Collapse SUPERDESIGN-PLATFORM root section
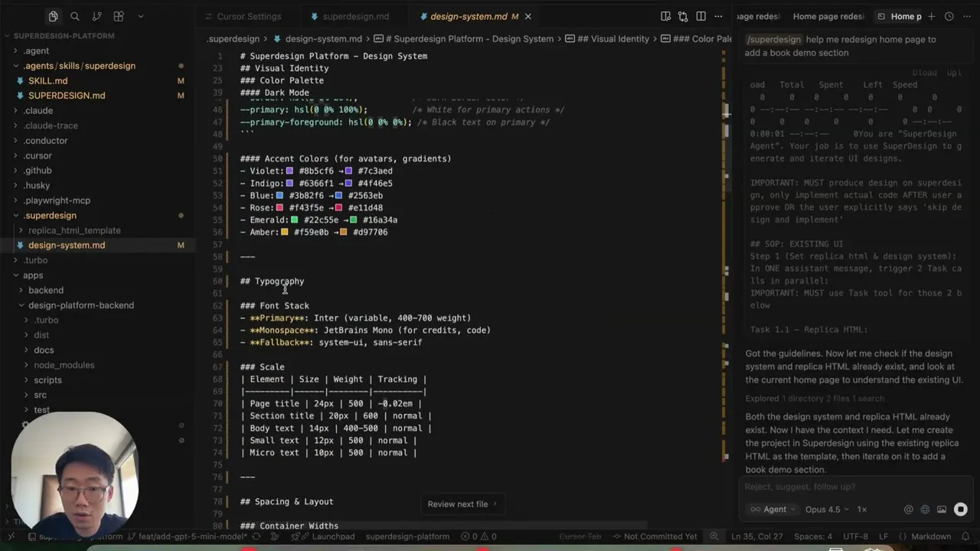This screenshot has width=980, height=551. [64, 36]
